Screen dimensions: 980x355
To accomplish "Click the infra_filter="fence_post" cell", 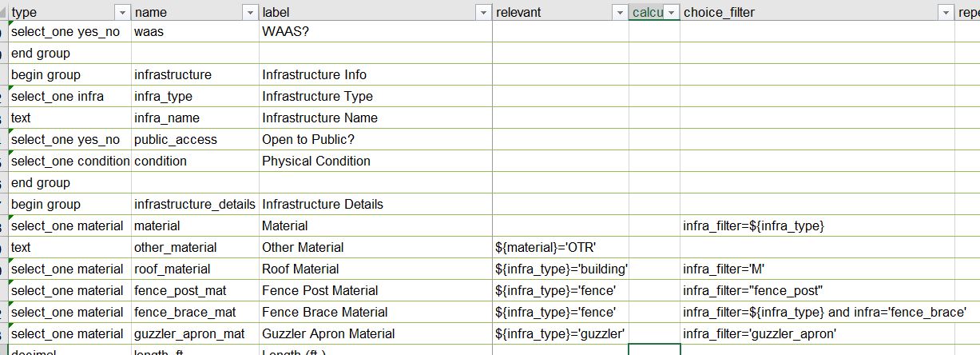I will pos(817,290).
